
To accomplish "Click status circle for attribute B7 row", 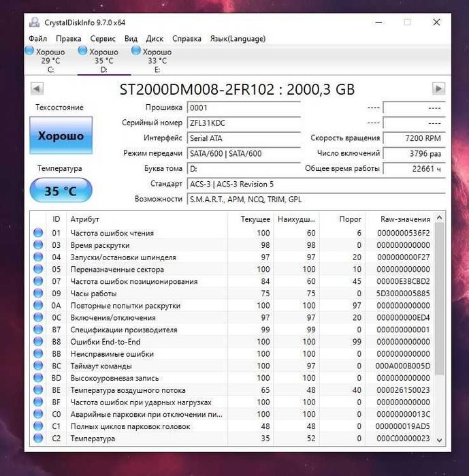I will point(38,330).
